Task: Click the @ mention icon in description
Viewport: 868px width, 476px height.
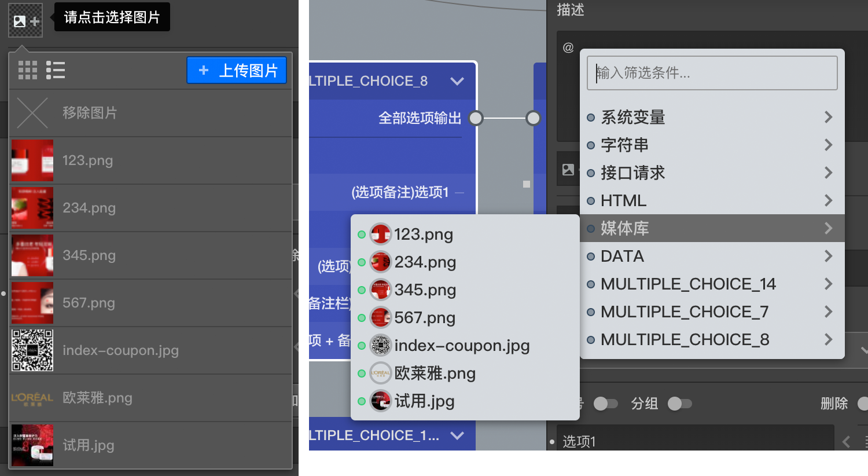Action: [x=568, y=47]
